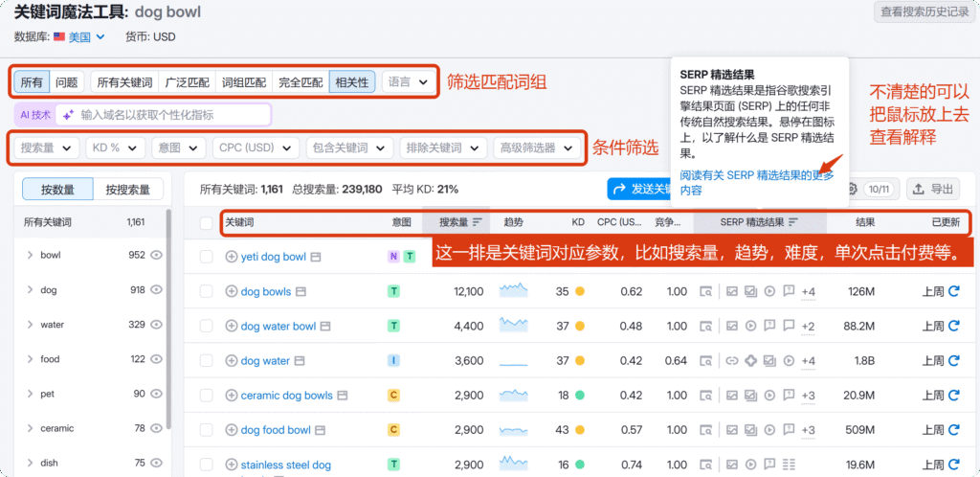The height and width of the screenshot is (477, 980).
Task: Refresh metrics for dog water bowl row
Action: 954,326
